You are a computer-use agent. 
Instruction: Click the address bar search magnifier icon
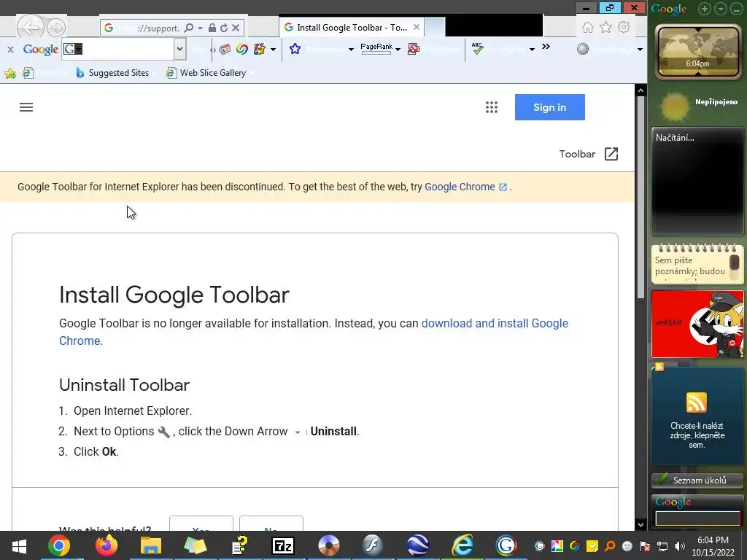(x=189, y=28)
